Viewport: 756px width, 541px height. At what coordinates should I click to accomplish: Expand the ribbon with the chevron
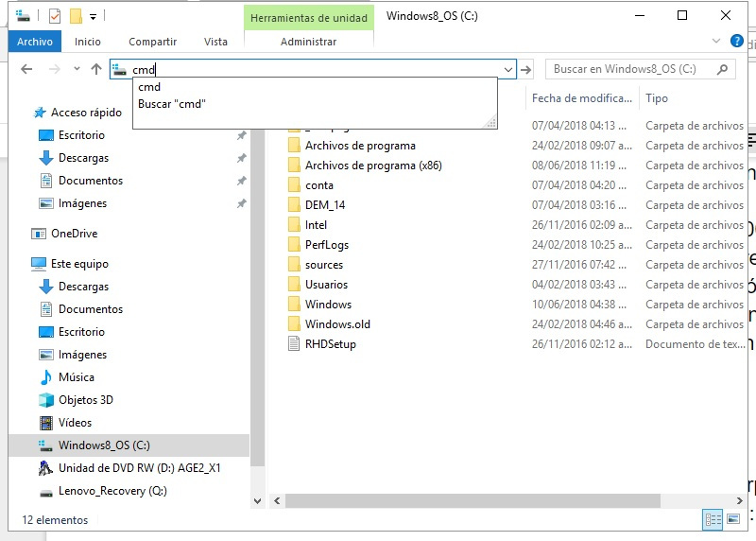716,41
